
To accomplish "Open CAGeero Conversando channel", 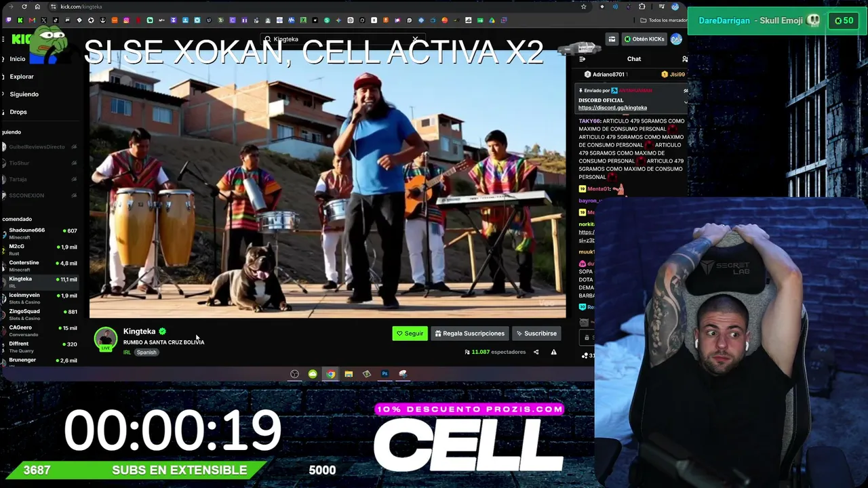I will tap(41, 331).
